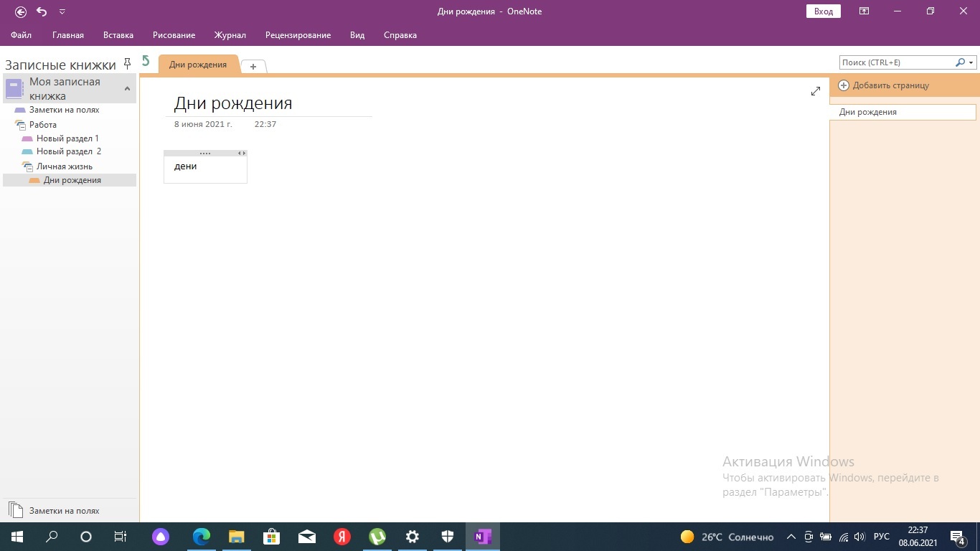Collapse the Личная жизнь section group
980x551 pixels.
[x=27, y=166]
